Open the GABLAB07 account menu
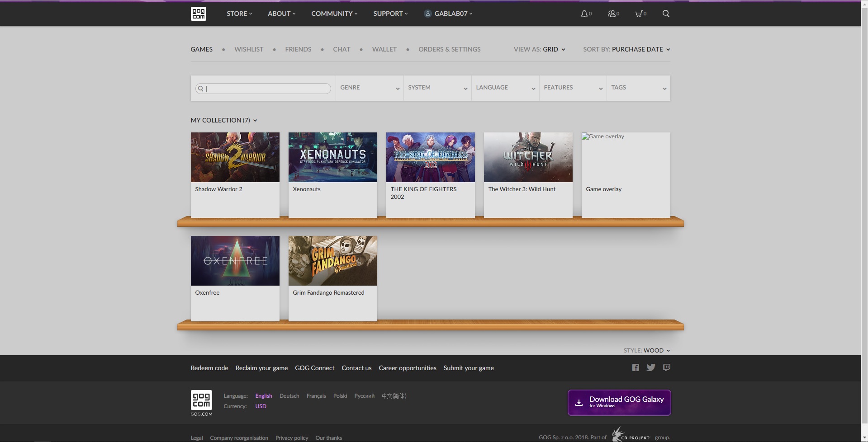 [448, 14]
